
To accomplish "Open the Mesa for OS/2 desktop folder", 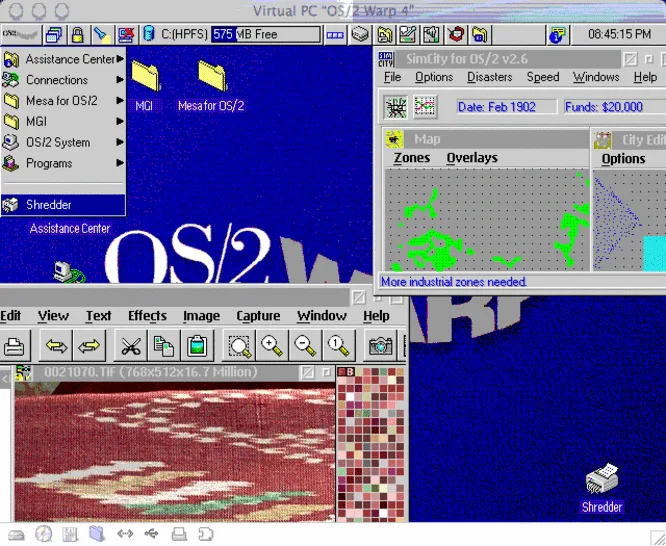I will pos(212,76).
